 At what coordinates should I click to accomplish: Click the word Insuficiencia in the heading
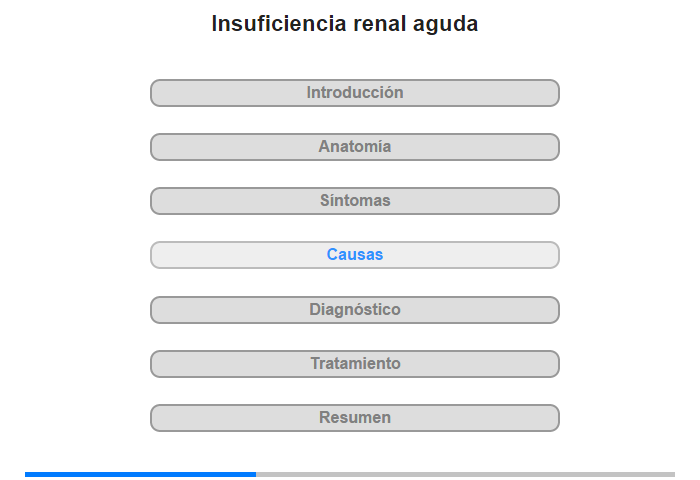pos(279,23)
